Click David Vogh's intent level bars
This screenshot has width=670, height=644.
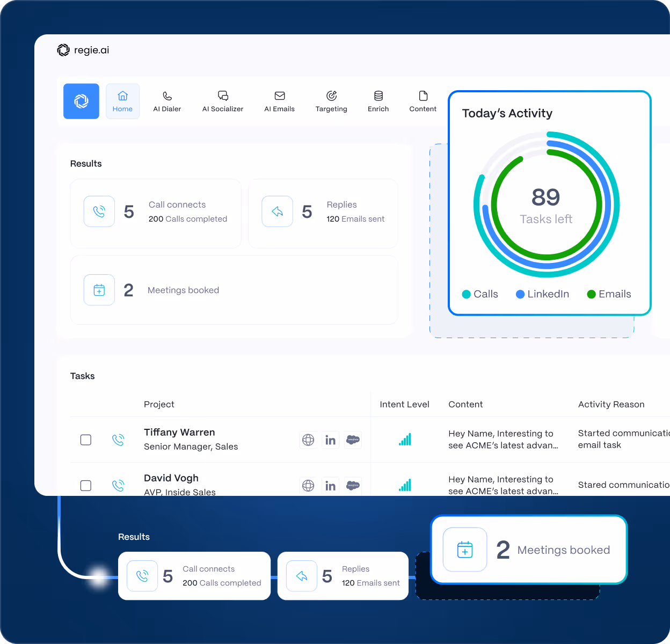tap(405, 485)
